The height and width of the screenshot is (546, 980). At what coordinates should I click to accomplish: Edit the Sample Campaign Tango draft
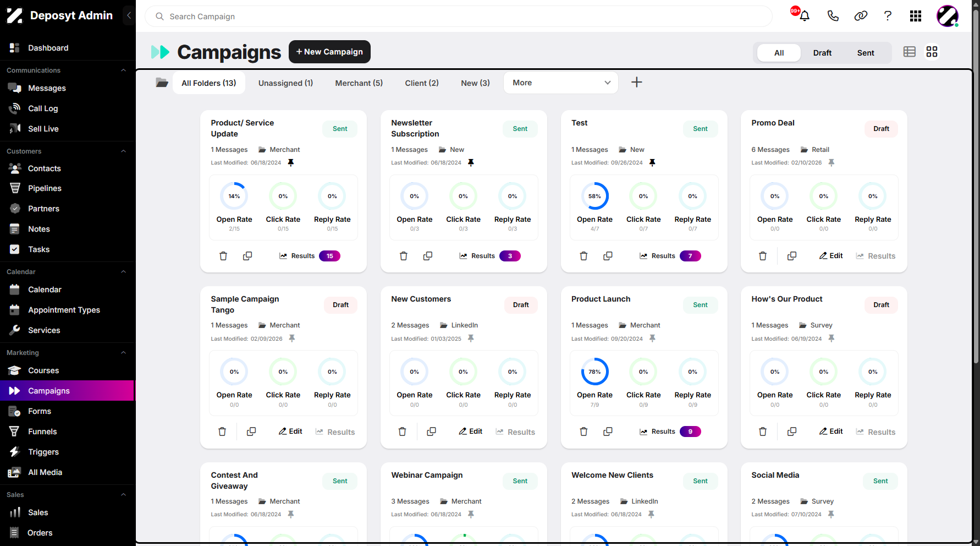click(290, 432)
